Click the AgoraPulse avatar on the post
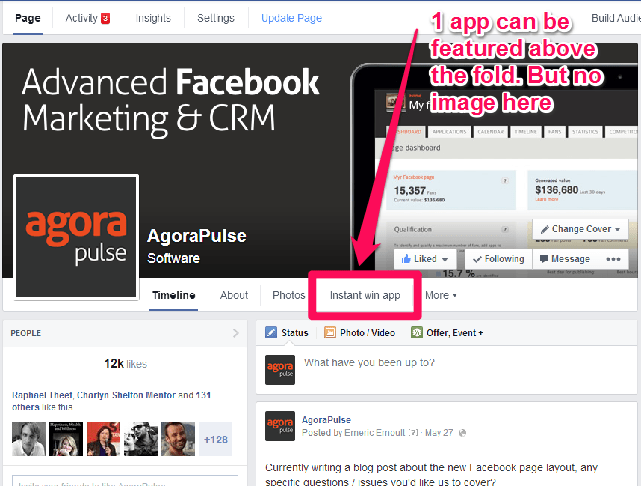This screenshot has width=641, height=486. (x=280, y=426)
